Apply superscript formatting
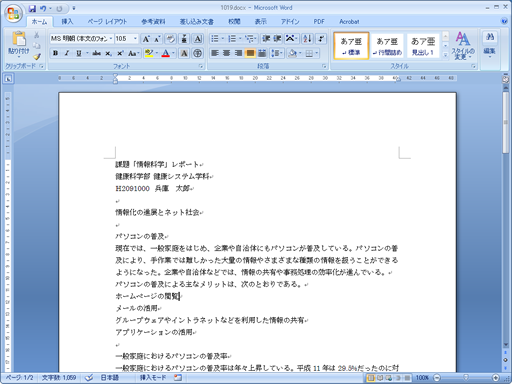This screenshot has width=512, height=384. (120, 53)
